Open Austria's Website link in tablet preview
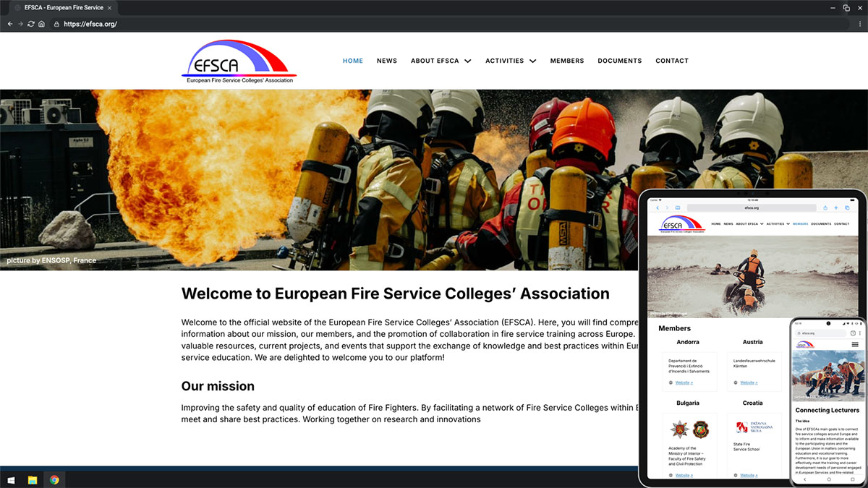The width and height of the screenshot is (868, 488). [x=749, y=382]
